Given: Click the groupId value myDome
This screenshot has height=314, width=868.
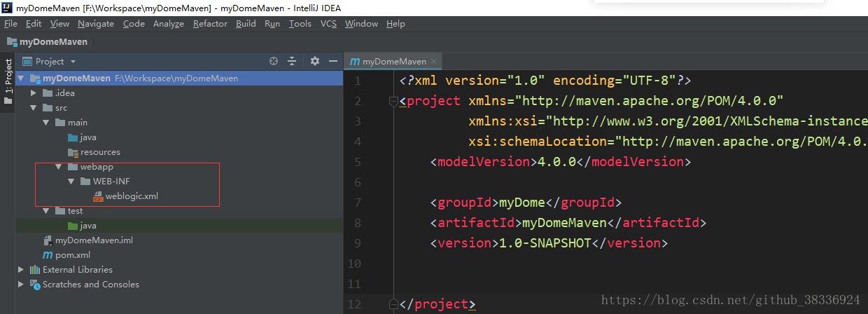Looking at the screenshot, I should click(521, 203).
